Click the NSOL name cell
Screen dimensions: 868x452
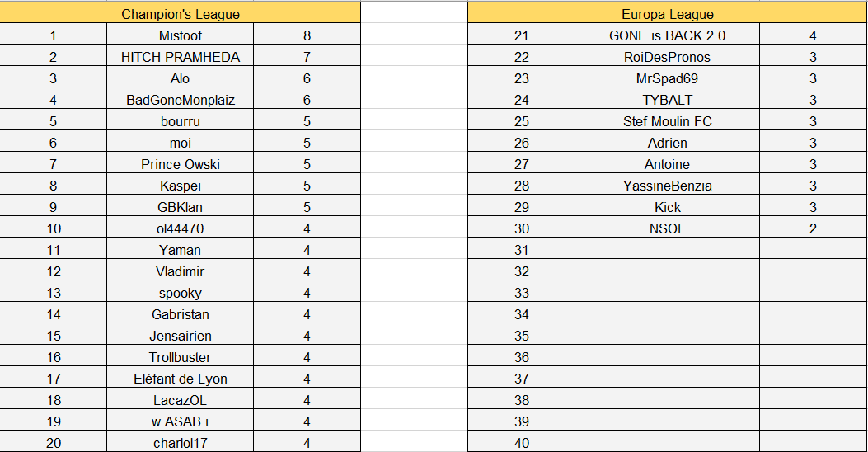[667, 228]
